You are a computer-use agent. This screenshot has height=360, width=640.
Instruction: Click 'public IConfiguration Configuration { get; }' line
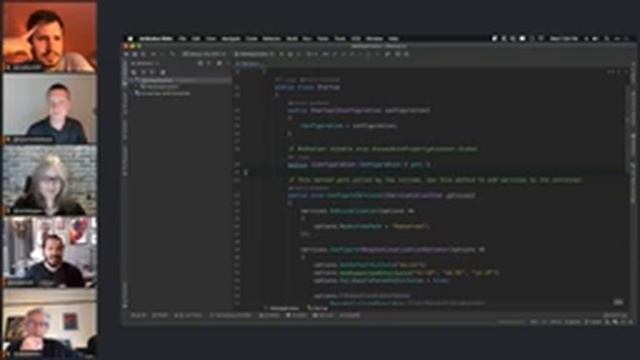[359, 164]
